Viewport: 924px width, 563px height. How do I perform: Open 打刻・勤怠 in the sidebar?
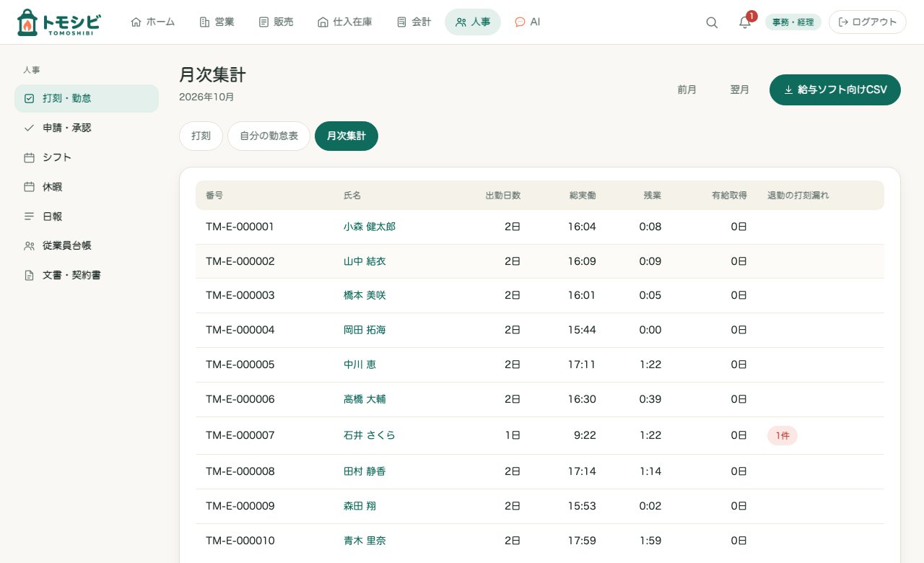(87, 98)
